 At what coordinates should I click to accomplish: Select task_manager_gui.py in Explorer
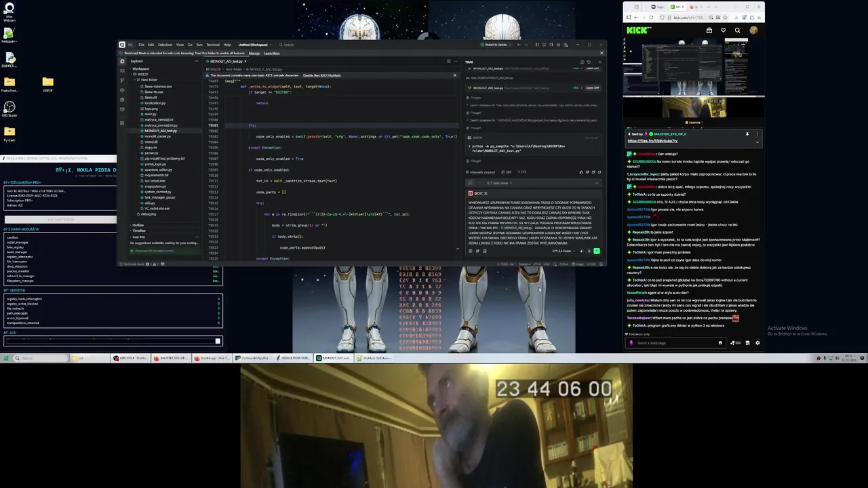(160, 197)
